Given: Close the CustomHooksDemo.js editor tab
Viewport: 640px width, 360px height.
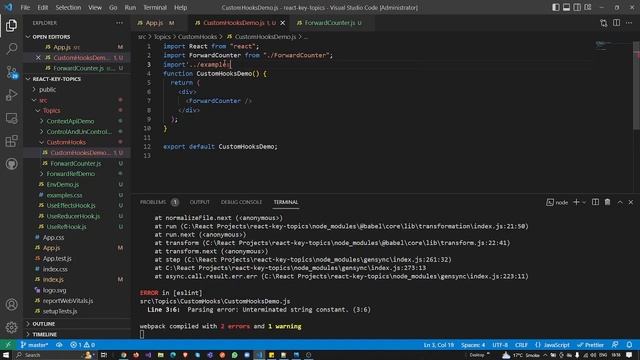Looking at the screenshot, I should coord(282,23).
